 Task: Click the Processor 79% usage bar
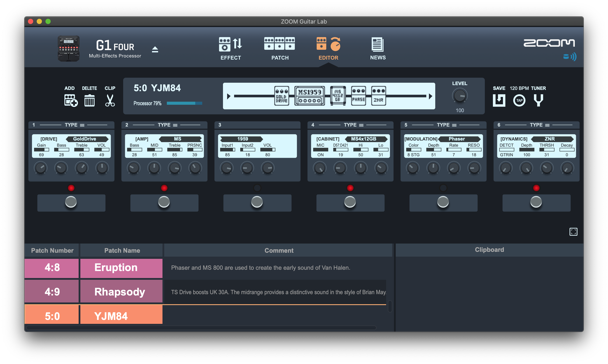coord(184,103)
